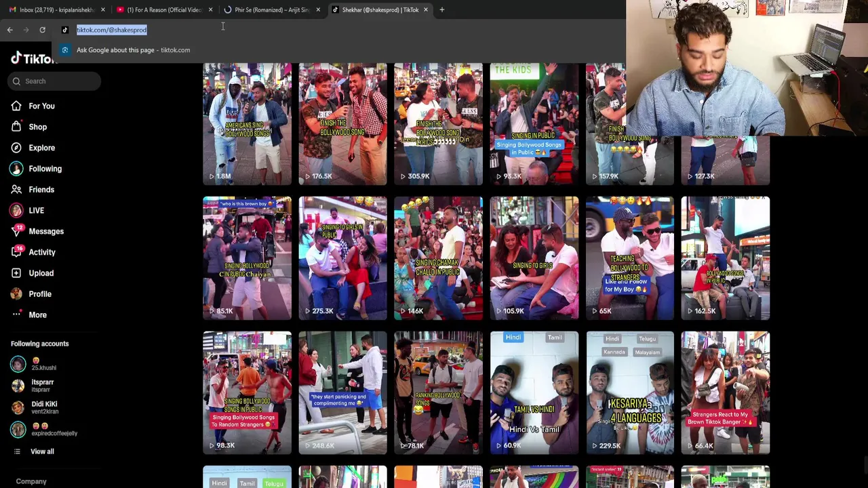Click the Messages icon with badge

pyautogui.click(x=16, y=231)
